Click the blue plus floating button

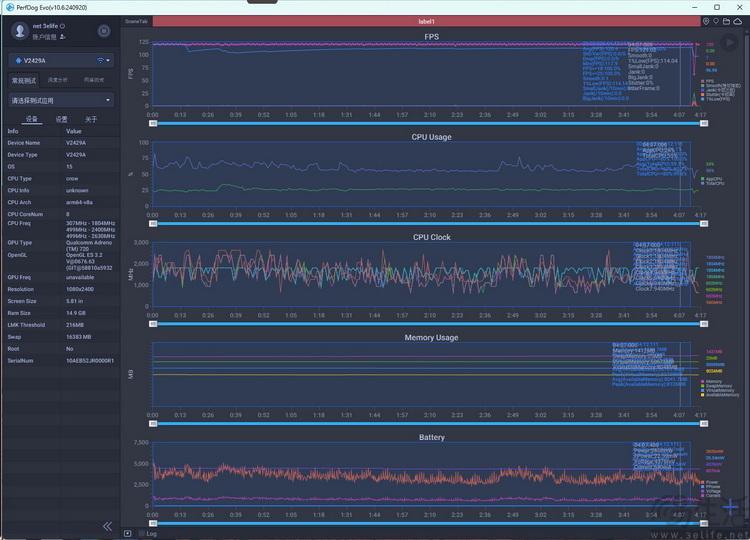[730, 507]
